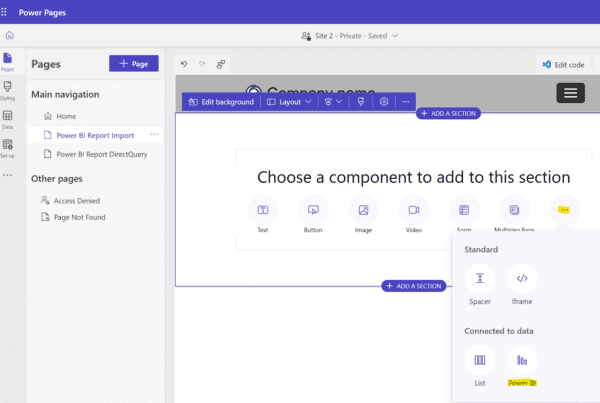Open the Styling workspace in left rail

coord(8,91)
